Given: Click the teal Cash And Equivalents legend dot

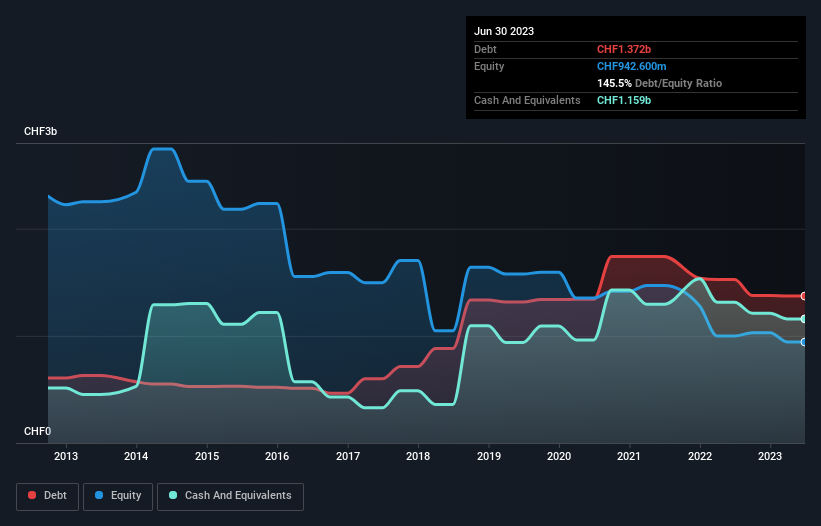Looking at the screenshot, I should tap(173, 495).
